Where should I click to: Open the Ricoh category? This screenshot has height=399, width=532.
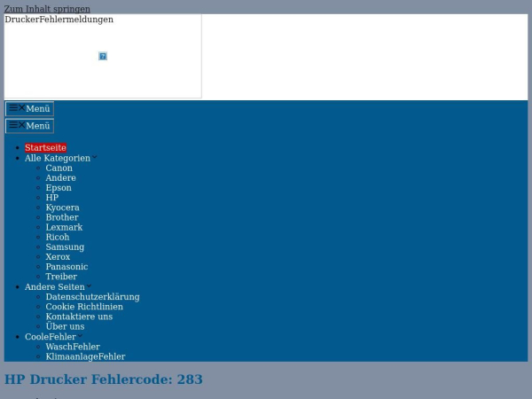coord(58,237)
